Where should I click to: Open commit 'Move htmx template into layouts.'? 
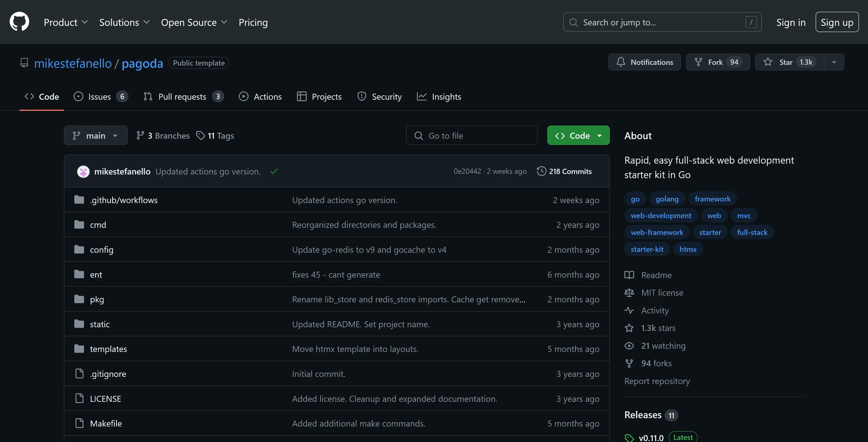point(355,349)
